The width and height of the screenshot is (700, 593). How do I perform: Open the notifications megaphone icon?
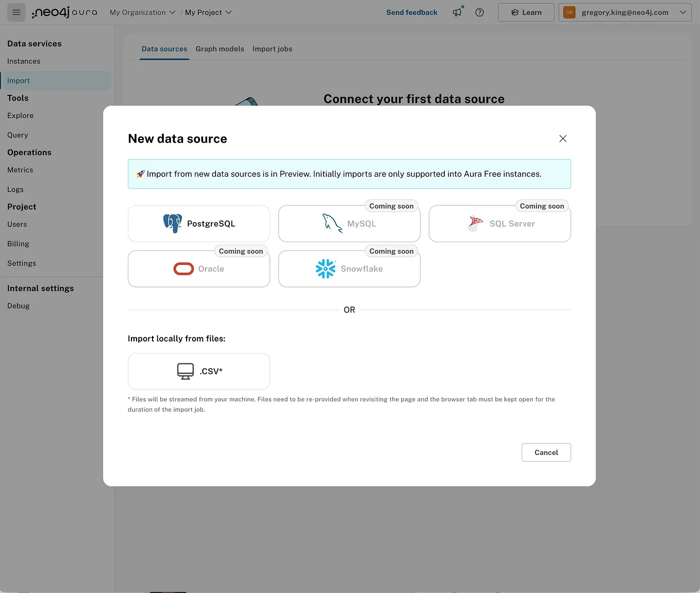(457, 12)
